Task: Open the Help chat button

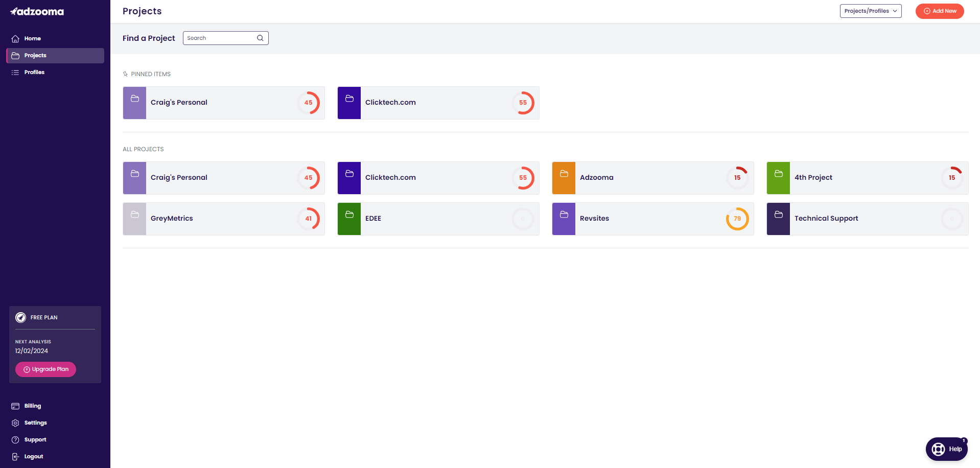Action: pos(947,449)
